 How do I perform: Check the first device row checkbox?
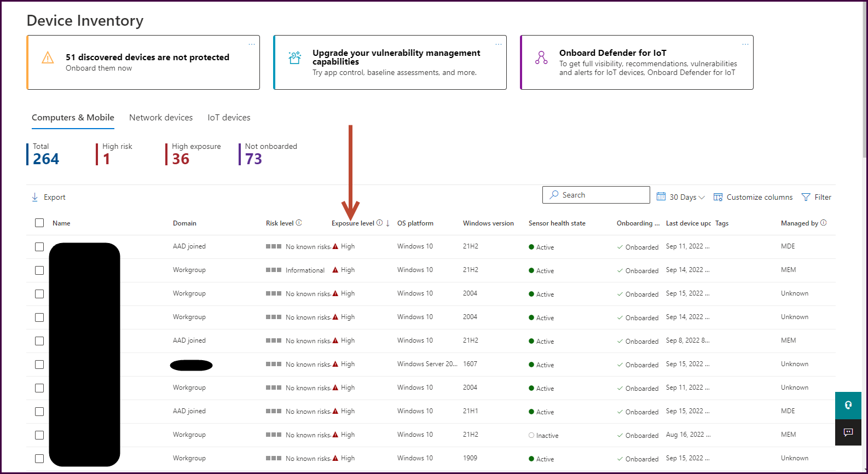[x=39, y=247]
